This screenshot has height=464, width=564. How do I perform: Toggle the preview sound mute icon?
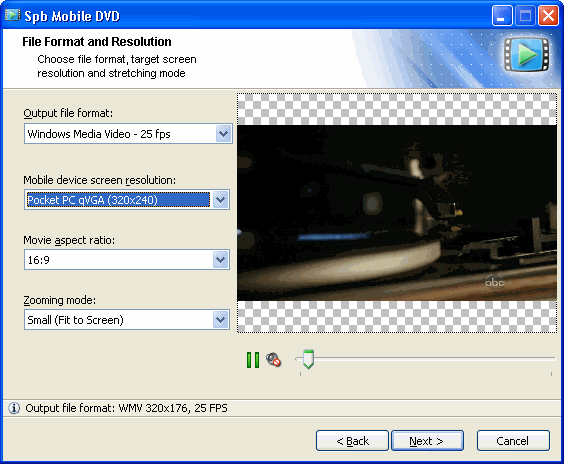(x=273, y=360)
